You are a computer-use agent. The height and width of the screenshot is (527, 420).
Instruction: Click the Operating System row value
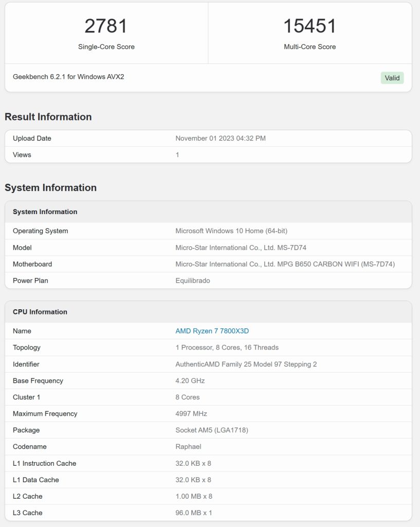point(231,231)
